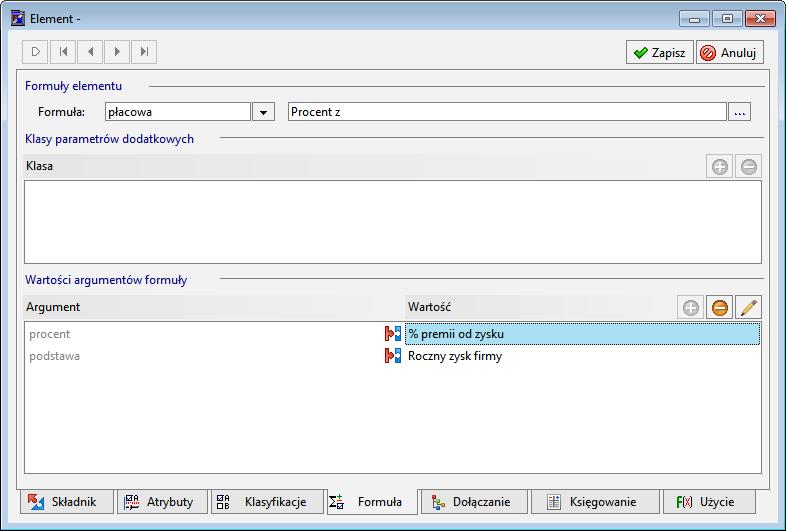Add formula argument value plus icon

[x=691, y=307]
